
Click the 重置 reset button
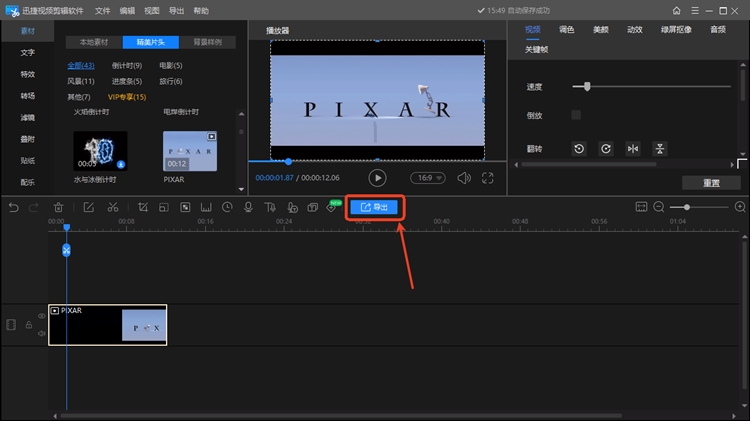(x=711, y=183)
